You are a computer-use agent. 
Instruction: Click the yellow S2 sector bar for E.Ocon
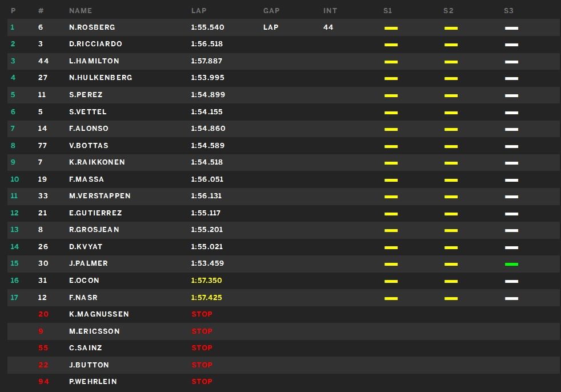451,281
